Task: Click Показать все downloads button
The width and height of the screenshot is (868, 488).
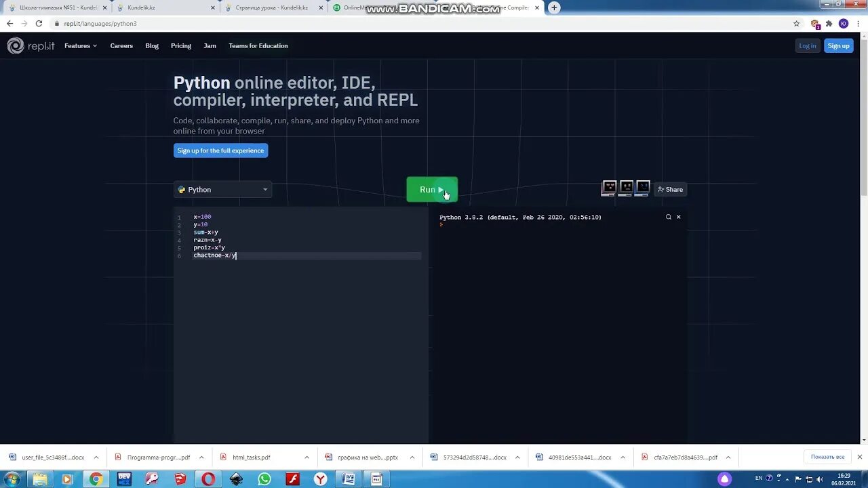Action: 827,457
